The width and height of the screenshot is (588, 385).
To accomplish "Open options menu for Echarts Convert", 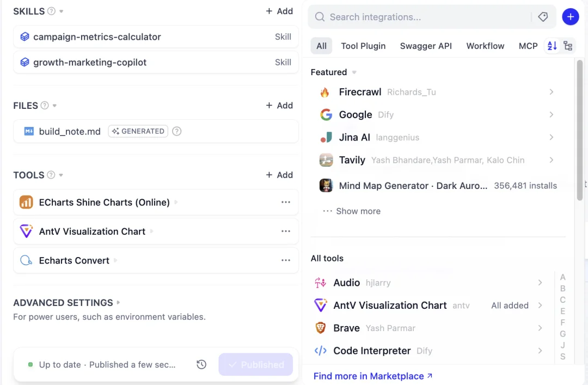I will (x=286, y=260).
